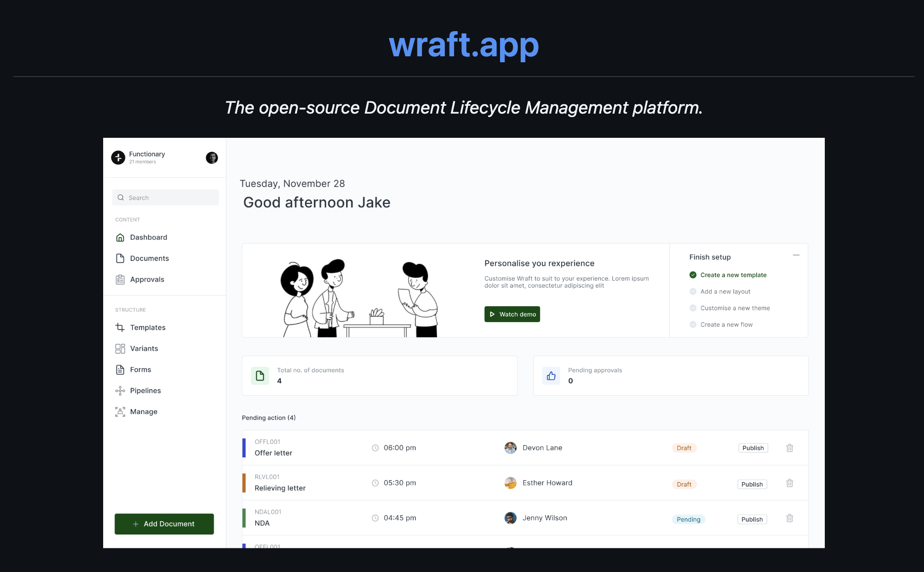Collapse the Finish setup panel

(x=796, y=255)
